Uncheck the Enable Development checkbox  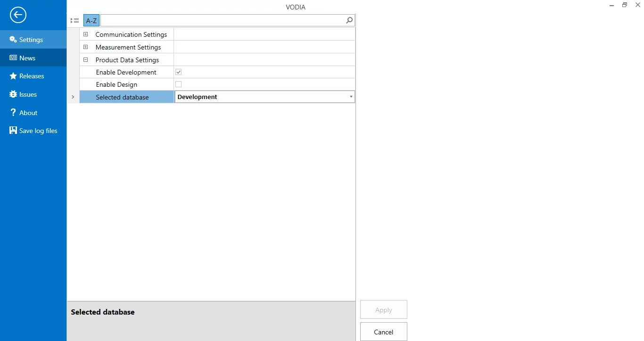pos(178,72)
